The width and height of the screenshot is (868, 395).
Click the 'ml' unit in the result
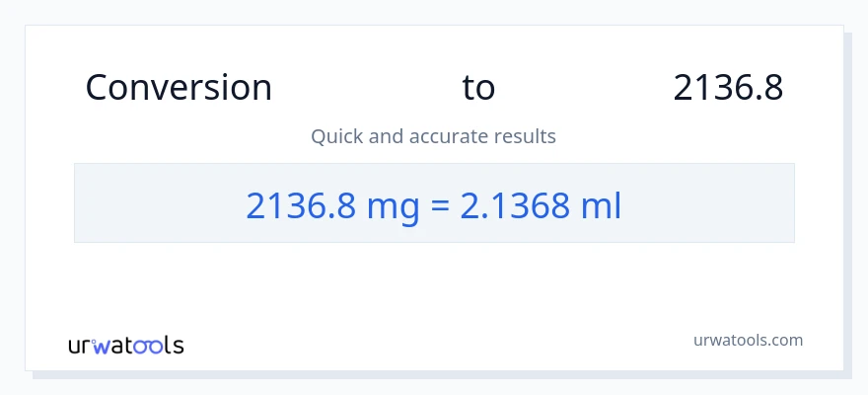pyautogui.click(x=601, y=204)
